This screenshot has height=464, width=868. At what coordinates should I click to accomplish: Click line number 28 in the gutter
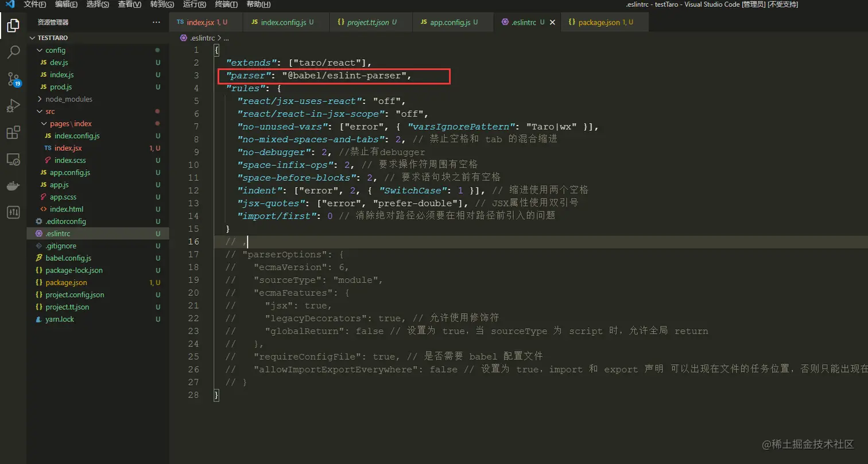click(193, 395)
